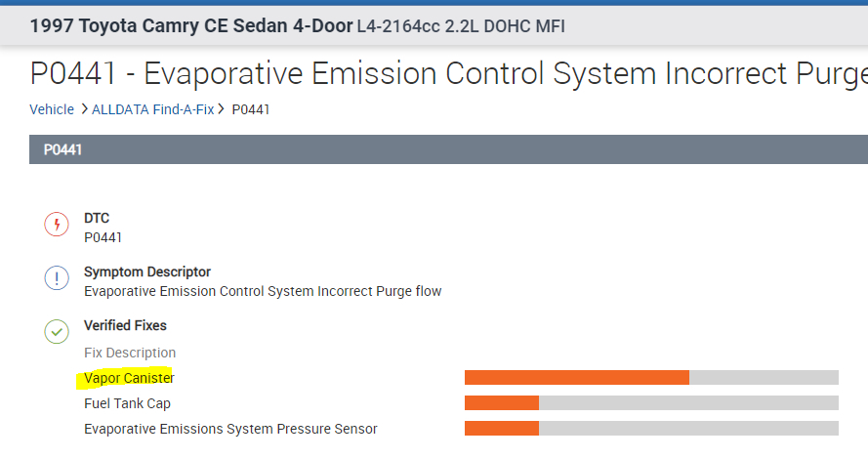This screenshot has width=868, height=459.
Task: Open Evaporative Emissions System Pressure Sensor fix
Action: click(230, 429)
